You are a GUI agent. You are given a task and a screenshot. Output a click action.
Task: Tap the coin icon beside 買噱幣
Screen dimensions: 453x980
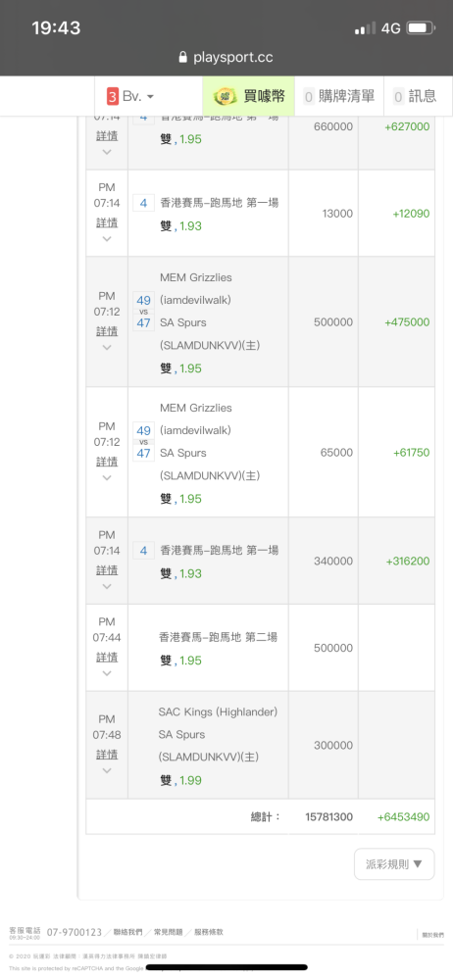(226, 96)
